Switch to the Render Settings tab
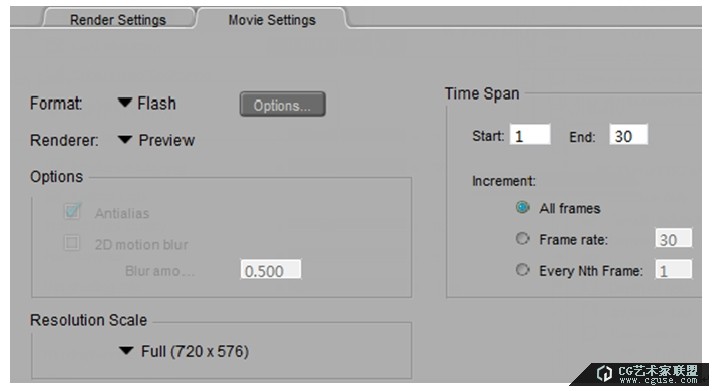This screenshot has height=391, width=714. click(x=117, y=20)
